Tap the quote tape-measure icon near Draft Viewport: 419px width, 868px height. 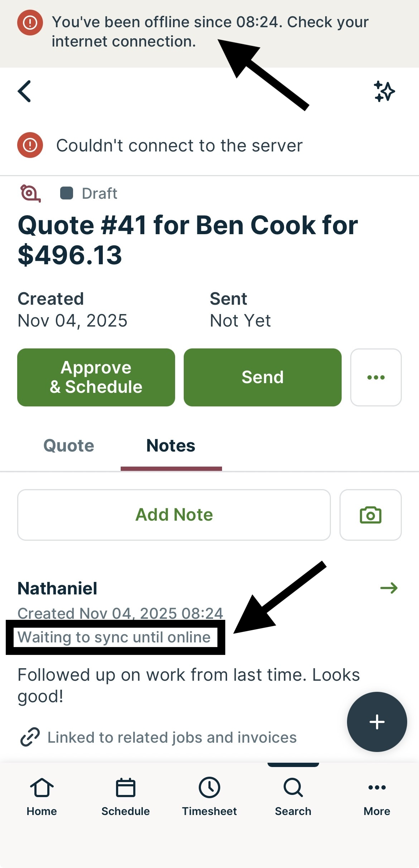pyautogui.click(x=30, y=193)
